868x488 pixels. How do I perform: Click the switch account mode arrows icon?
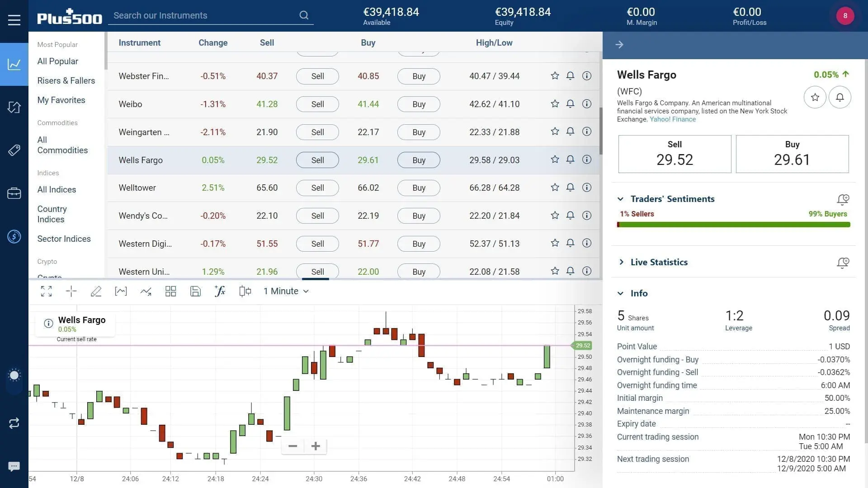pyautogui.click(x=14, y=423)
